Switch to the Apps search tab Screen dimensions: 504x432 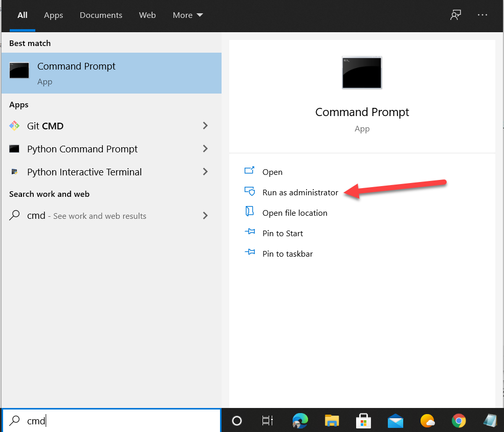[53, 15]
